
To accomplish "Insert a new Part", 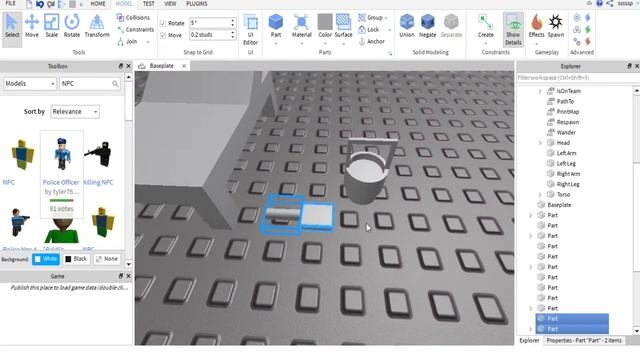I will pyautogui.click(x=276, y=25).
